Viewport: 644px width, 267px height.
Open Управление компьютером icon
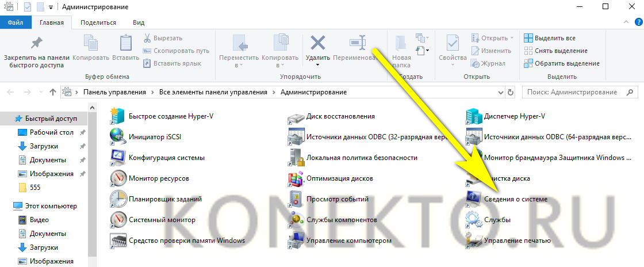click(x=296, y=241)
